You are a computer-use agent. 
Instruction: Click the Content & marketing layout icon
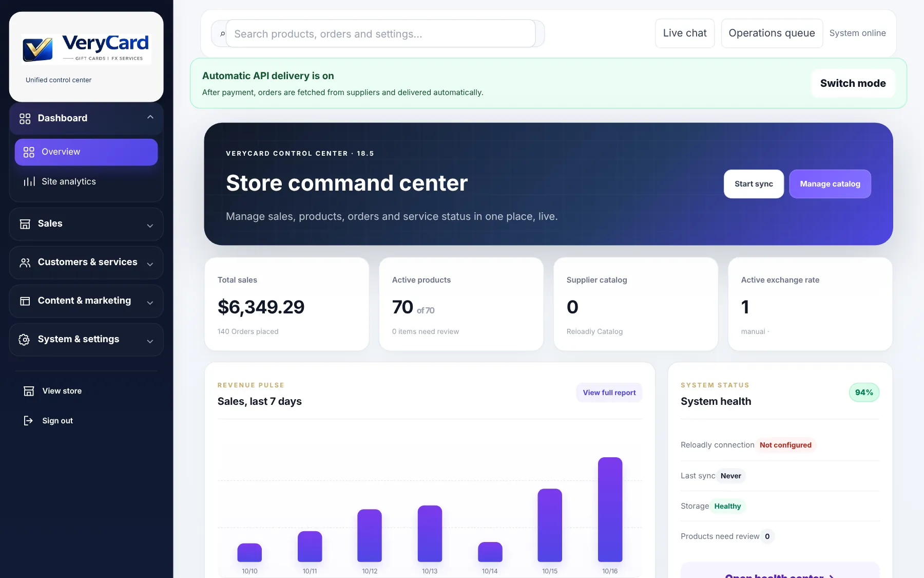25,301
